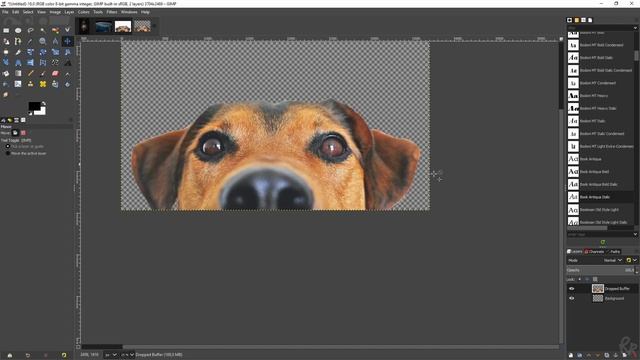Screen dimensions: 640x360
Task: Toggle lock alpha channel
Action: [595, 279]
